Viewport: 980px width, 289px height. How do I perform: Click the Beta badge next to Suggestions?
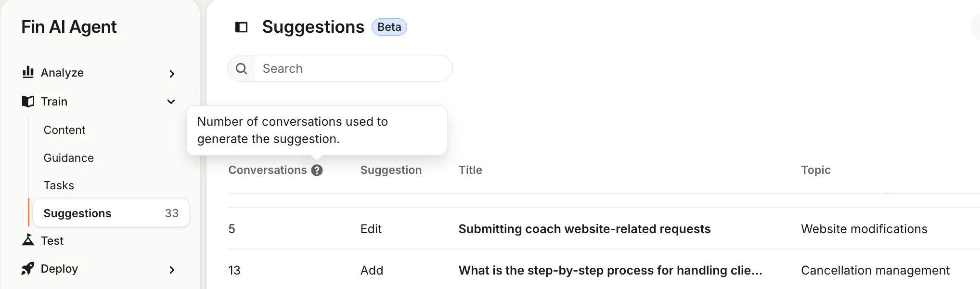(x=389, y=27)
